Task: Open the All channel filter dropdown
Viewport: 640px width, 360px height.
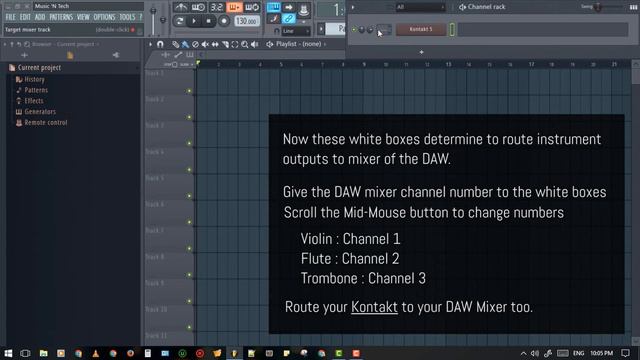Action: 420,7
